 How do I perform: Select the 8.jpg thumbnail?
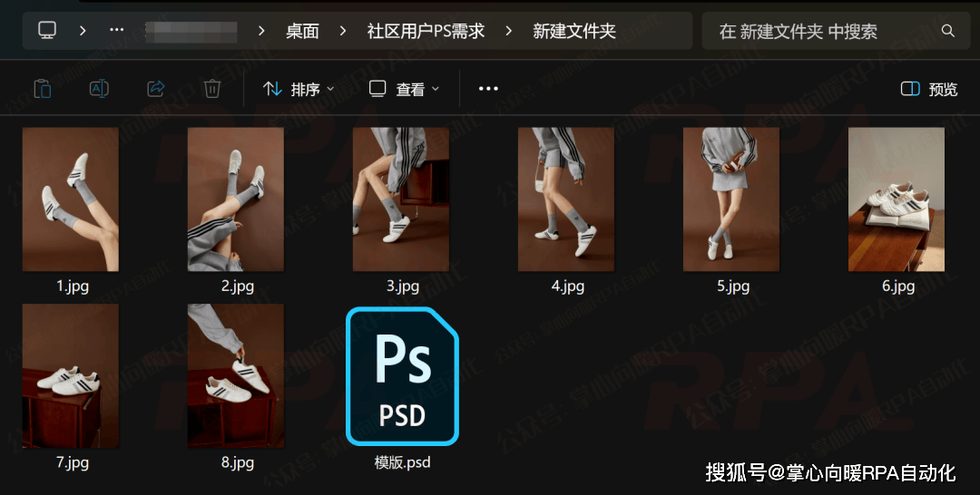click(x=236, y=375)
